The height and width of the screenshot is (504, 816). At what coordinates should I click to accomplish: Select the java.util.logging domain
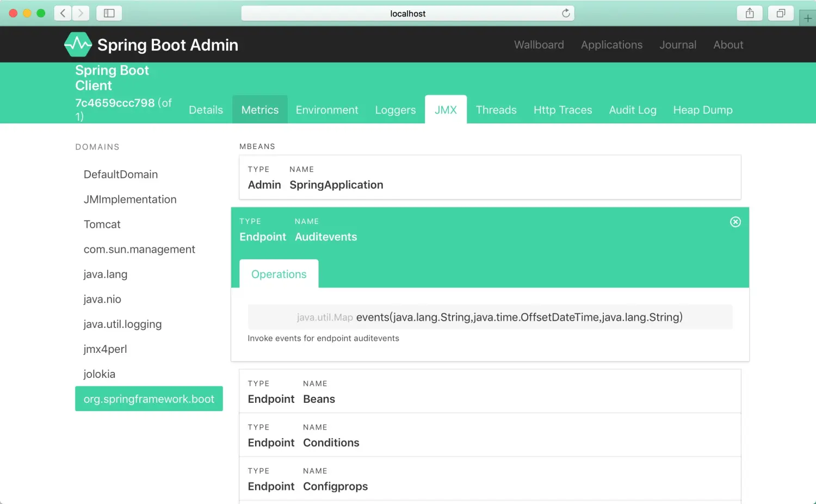point(149,325)
